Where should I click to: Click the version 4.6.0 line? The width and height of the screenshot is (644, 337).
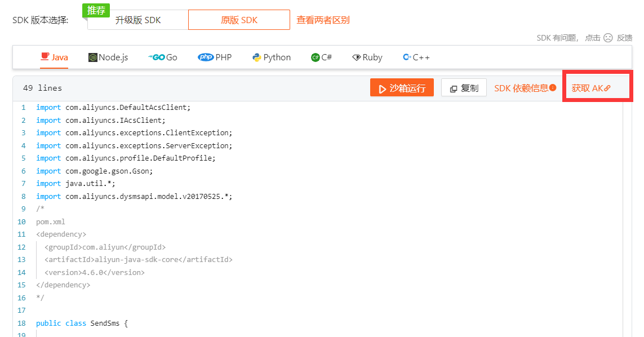[x=95, y=273]
